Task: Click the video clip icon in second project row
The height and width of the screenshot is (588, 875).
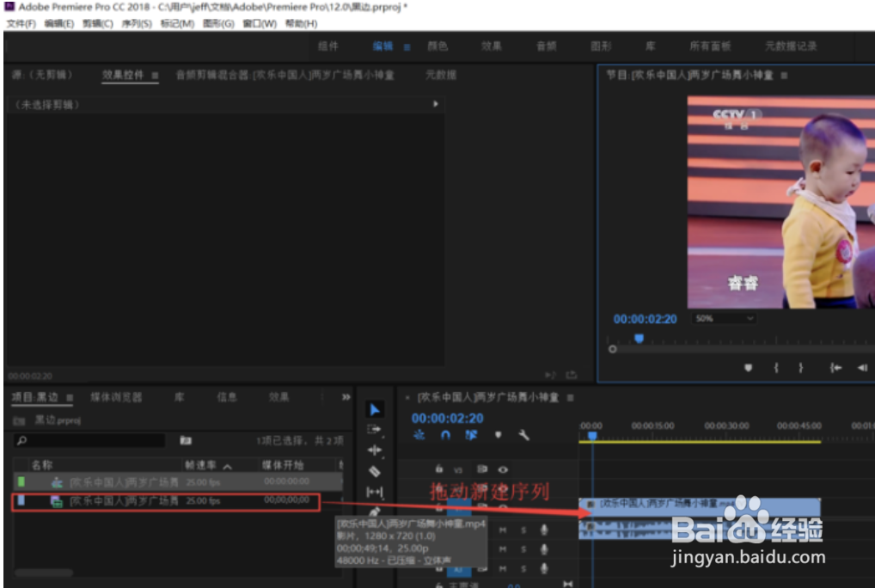Action: (x=57, y=501)
